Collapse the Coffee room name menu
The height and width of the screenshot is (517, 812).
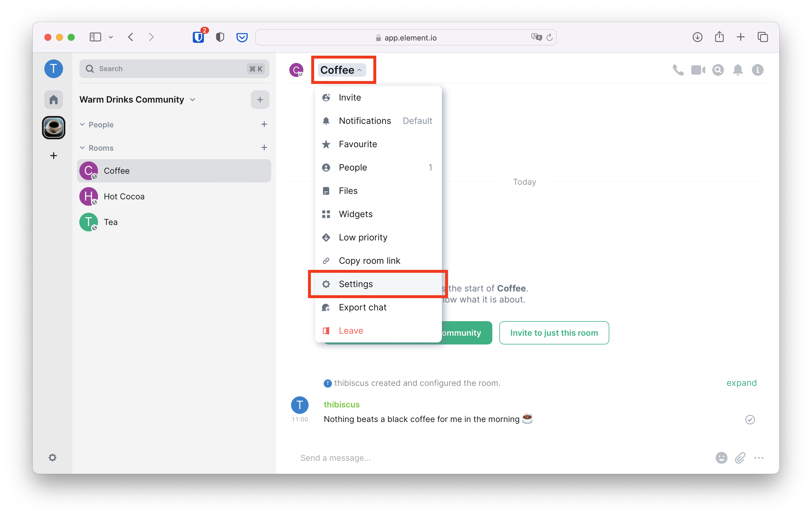point(341,70)
